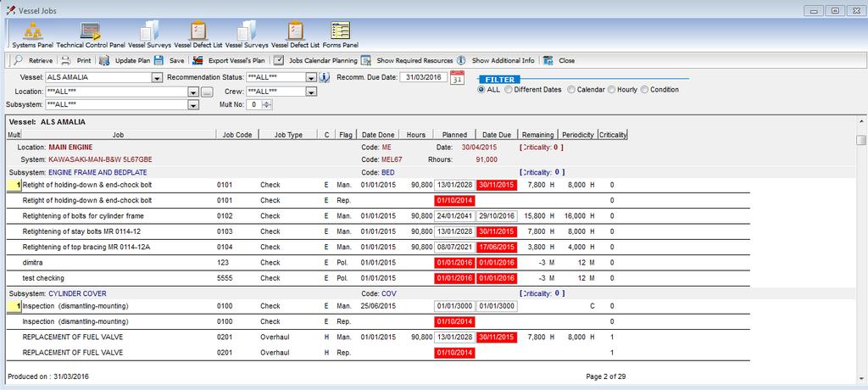This screenshot has width=868, height=390.
Task: Click Update Plan in the toolbar
Action: [x=125, y=60]
